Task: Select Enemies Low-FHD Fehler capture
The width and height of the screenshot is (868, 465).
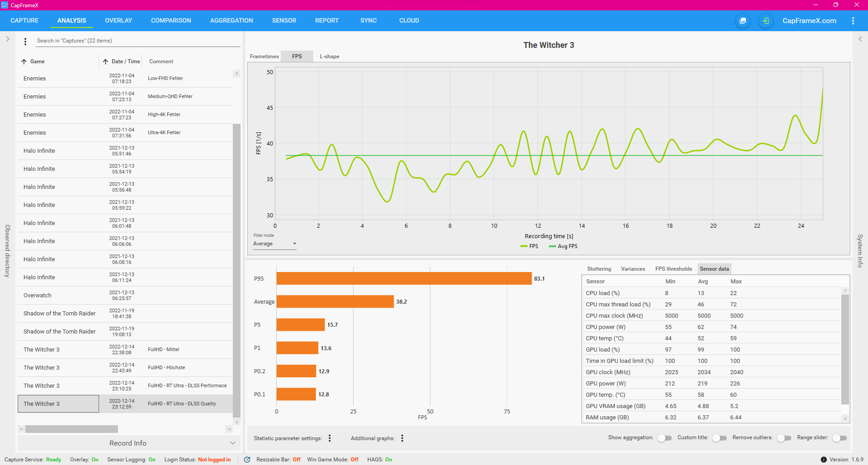Action: [125, 79]
